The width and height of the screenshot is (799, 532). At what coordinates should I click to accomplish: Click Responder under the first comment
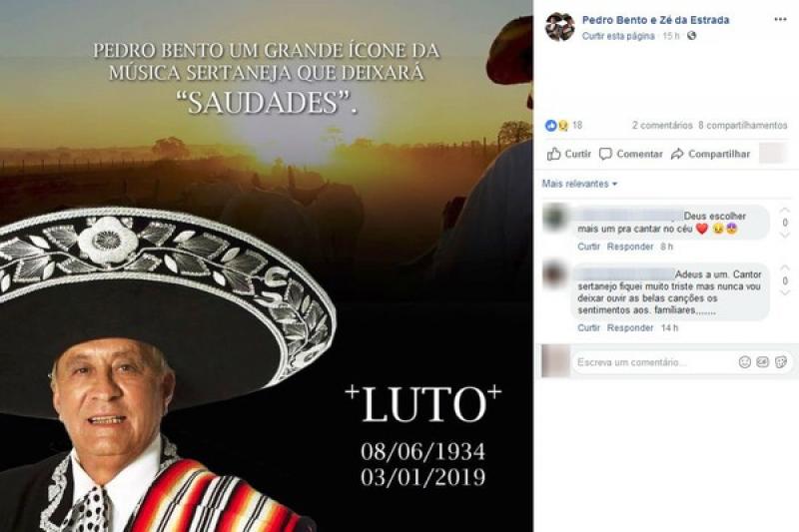(630, 247)
